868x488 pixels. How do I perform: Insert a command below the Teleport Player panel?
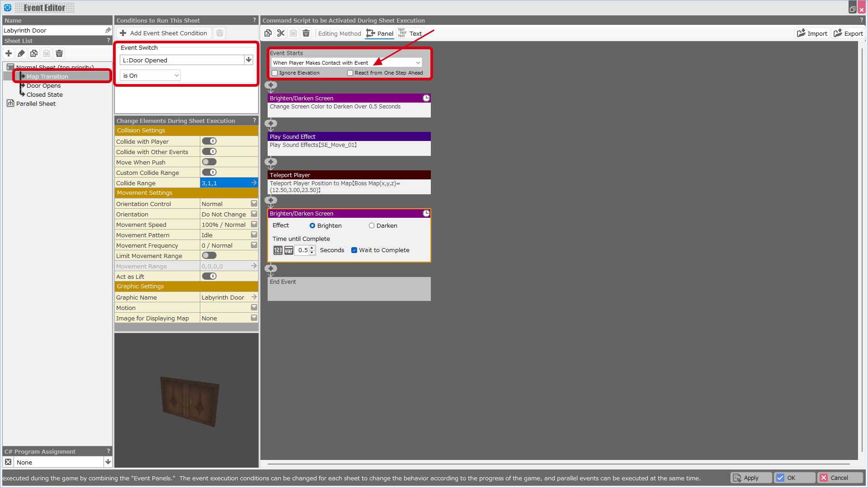271,200
